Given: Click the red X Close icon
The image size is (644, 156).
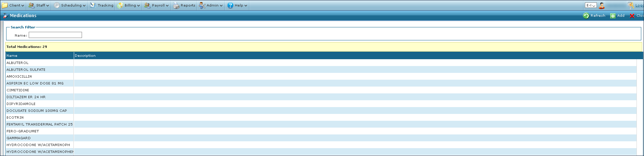Looking at the screenshot, I should [632, 16].
